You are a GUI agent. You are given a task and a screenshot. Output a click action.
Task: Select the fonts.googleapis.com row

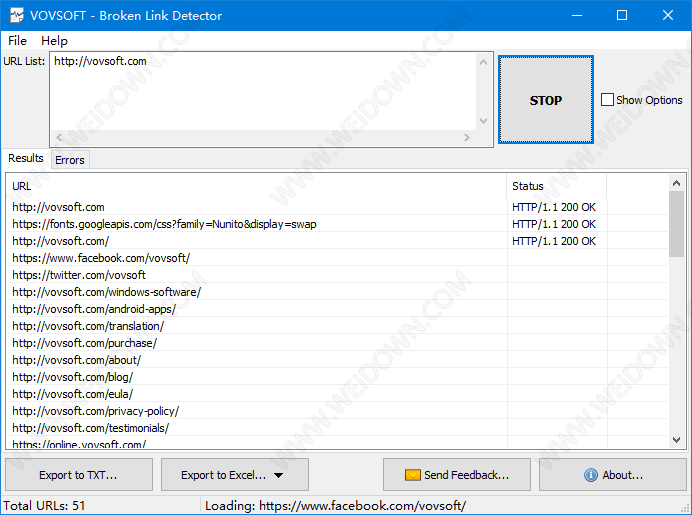click(337, 224)
